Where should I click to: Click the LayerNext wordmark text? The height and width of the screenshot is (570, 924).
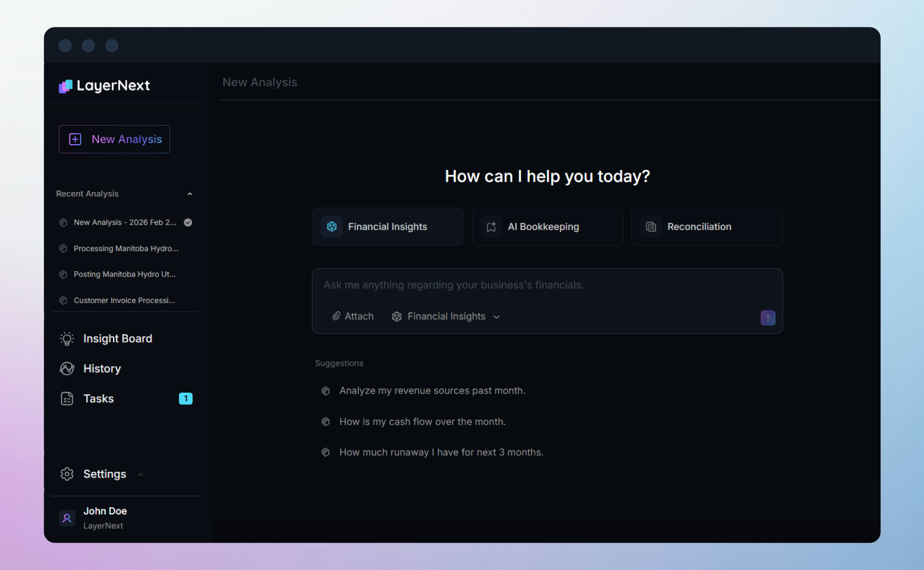click(x=113, y=86)
